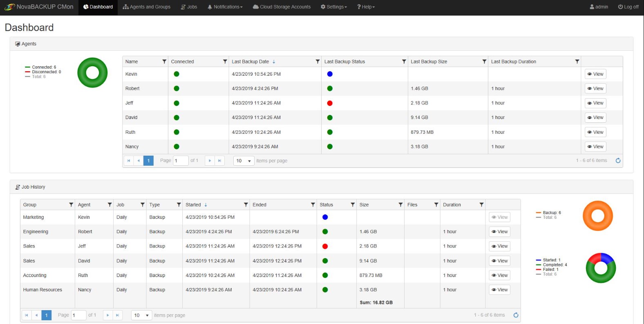The image size is (644, 324).
Task: View details for agent Jeff
Action: pos(595,103)
